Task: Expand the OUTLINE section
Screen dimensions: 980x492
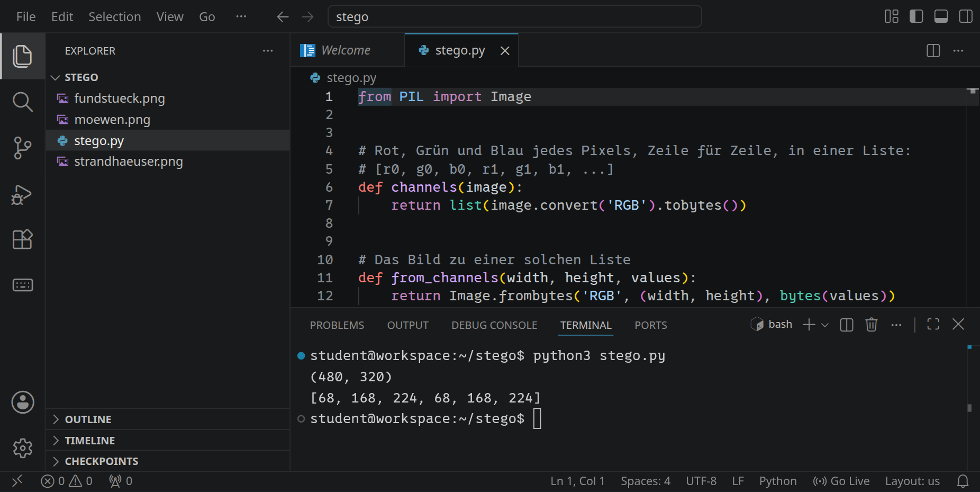Action: pos(167,419)
